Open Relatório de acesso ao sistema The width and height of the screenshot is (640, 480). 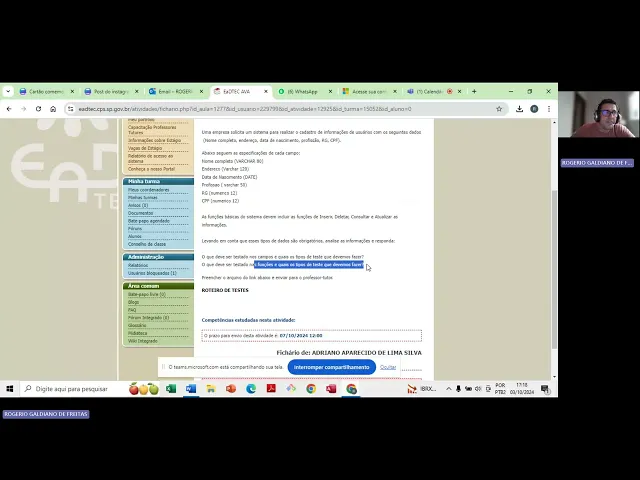(151, 158)
